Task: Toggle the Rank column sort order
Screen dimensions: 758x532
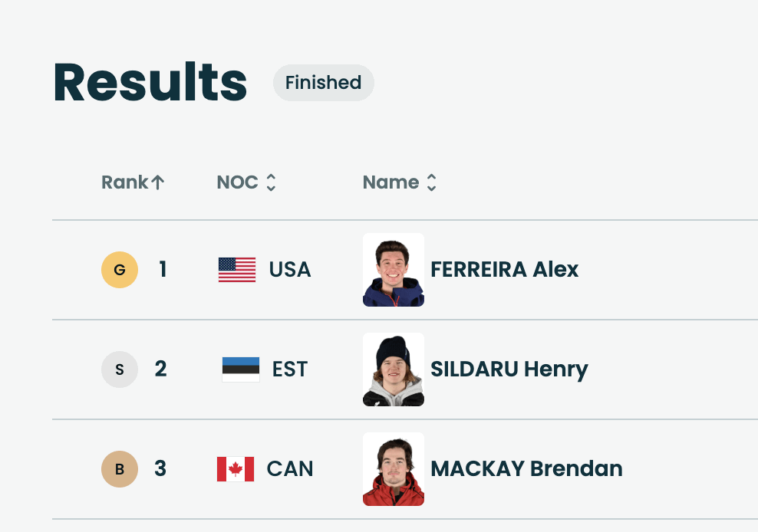Action: (133, 182)
